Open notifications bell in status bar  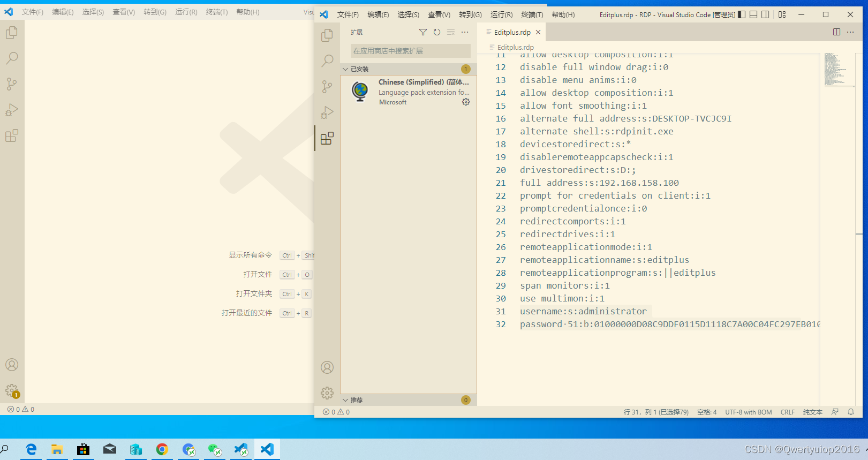[851, 412]
